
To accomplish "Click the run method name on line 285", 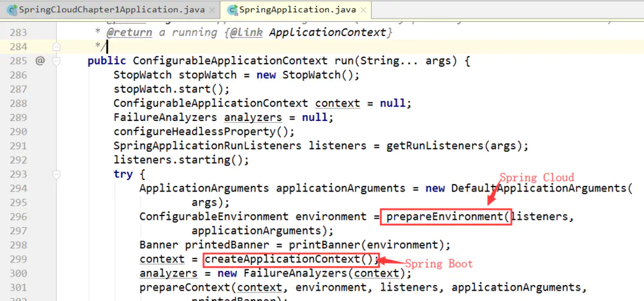I will (344, 61).
